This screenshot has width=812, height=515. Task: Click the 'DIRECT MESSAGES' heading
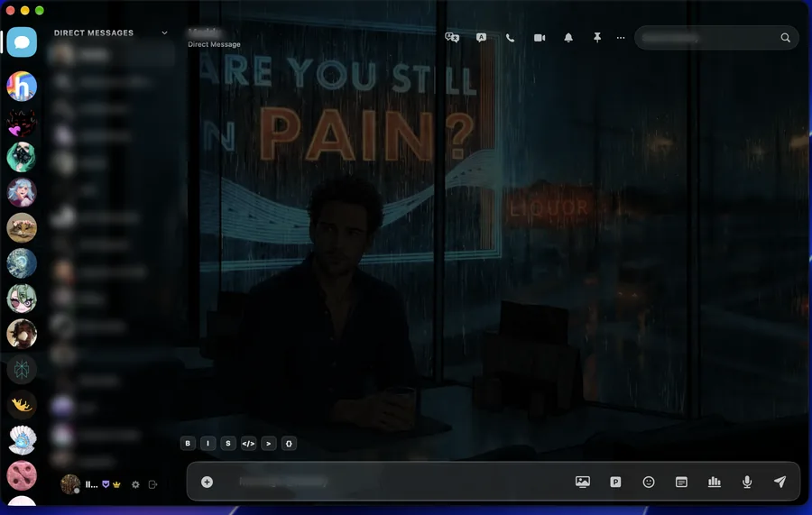coord(94,32)
